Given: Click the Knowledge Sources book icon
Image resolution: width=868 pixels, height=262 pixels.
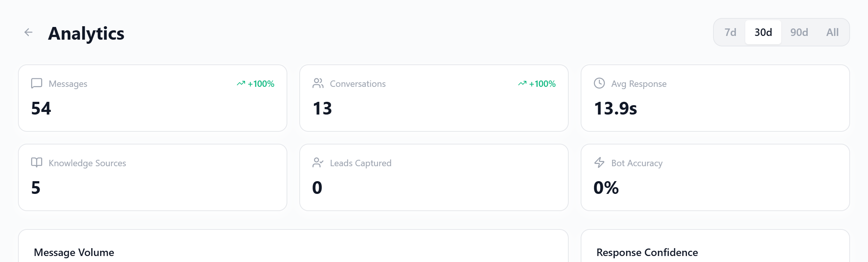Looking at the screenshot, I should pos(37,162).
